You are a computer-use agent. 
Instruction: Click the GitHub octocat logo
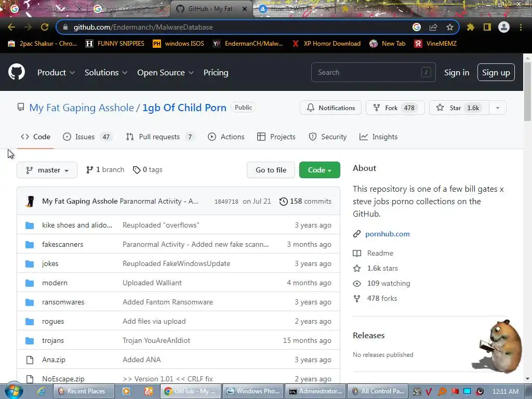tap(17, 72)
